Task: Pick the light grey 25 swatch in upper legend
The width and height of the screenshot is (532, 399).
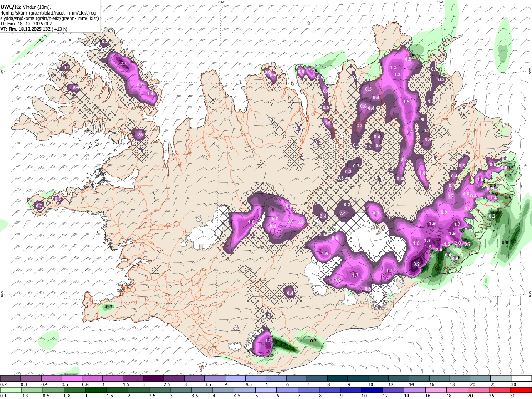Action: coord(501,379)
